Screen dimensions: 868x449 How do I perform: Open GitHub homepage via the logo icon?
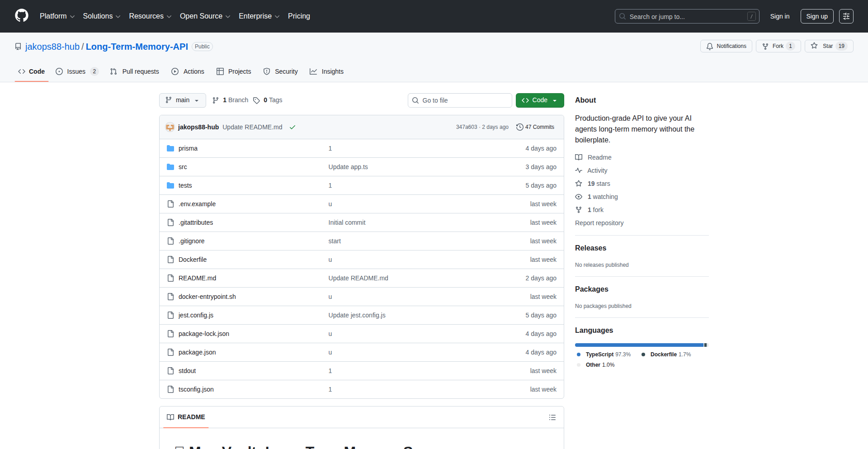click(21, 16)
